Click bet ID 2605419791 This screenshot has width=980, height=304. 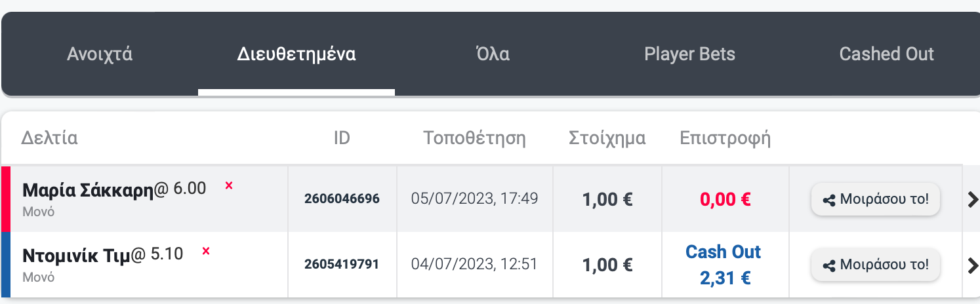[x=342, y=264]
